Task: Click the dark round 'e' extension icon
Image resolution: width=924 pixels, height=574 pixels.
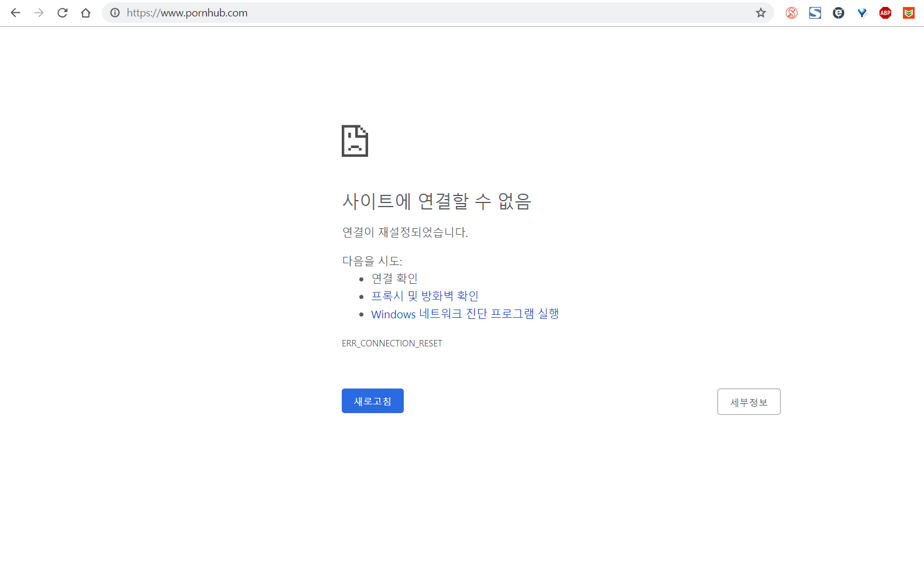Action: click(x=839, y=13)
